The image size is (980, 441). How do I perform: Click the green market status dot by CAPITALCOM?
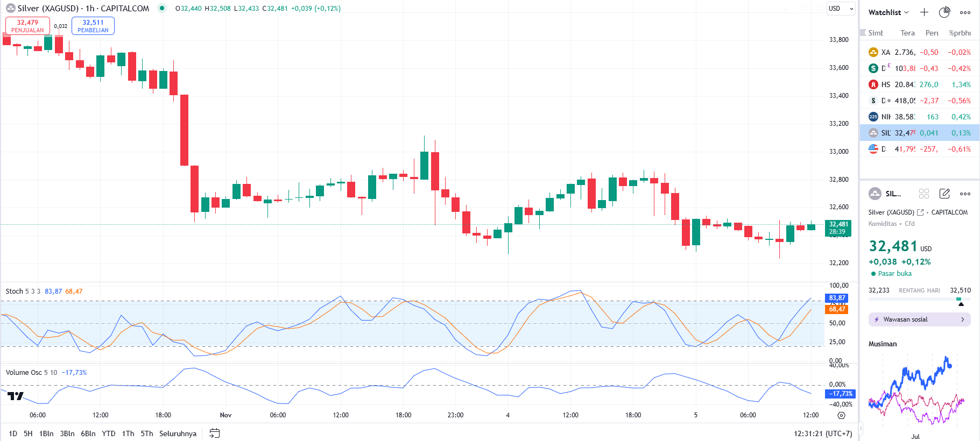pyautogui.click(x=161, y=8)
